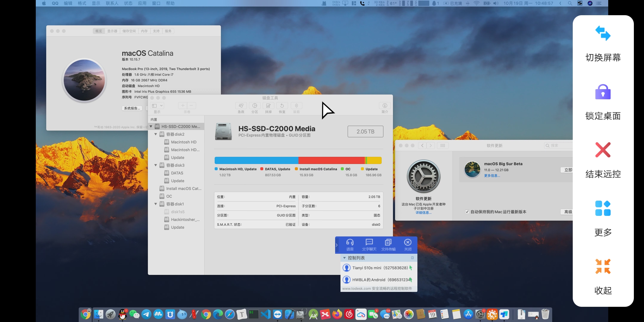This screenshot has width=644, height=322.
Task: Switch to the 显示器 tab in About This Mac
Action: [x=112, y=31]
